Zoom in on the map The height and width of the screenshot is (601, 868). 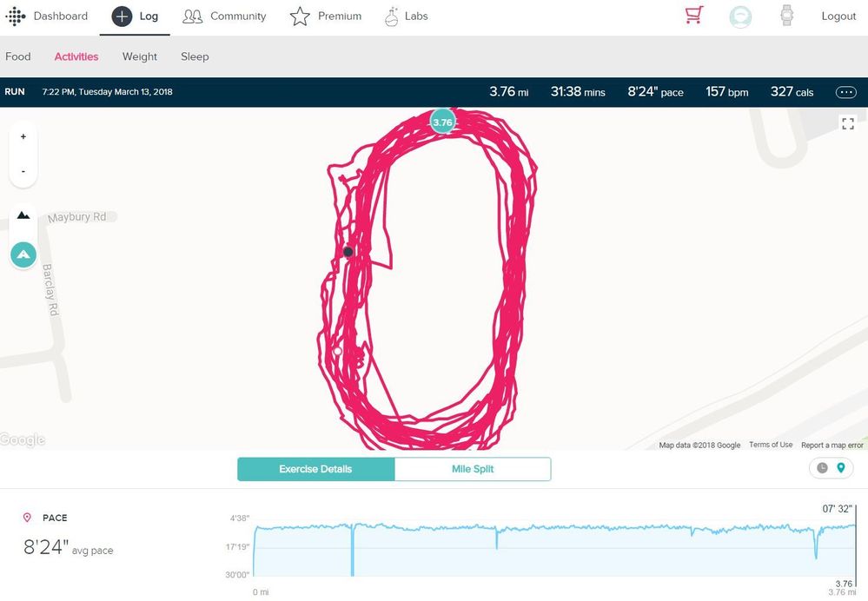tap(23, 137)
